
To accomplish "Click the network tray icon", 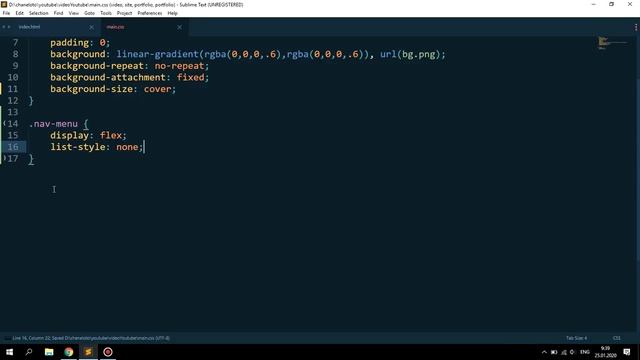I will pos(564,352).
